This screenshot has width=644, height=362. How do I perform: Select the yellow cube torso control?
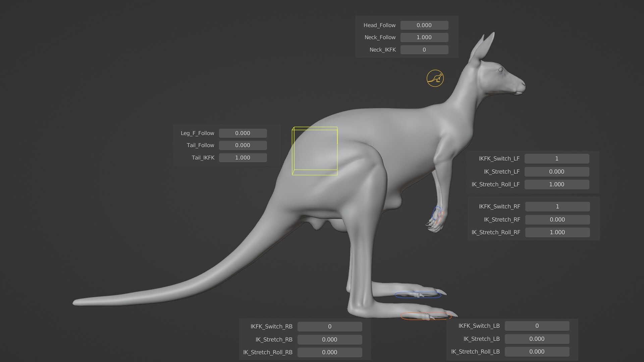tap(315, 150)
